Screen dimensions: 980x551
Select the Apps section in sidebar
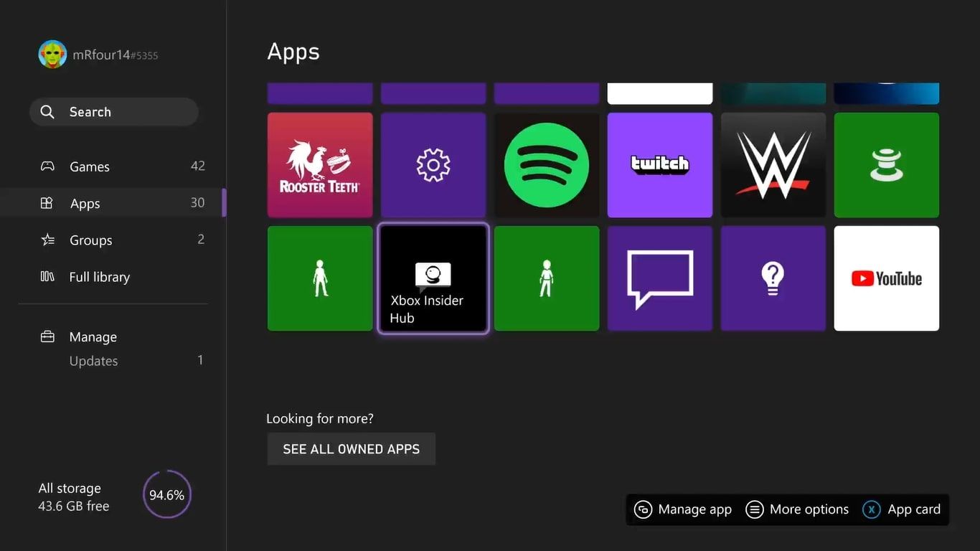click(113, 203)
